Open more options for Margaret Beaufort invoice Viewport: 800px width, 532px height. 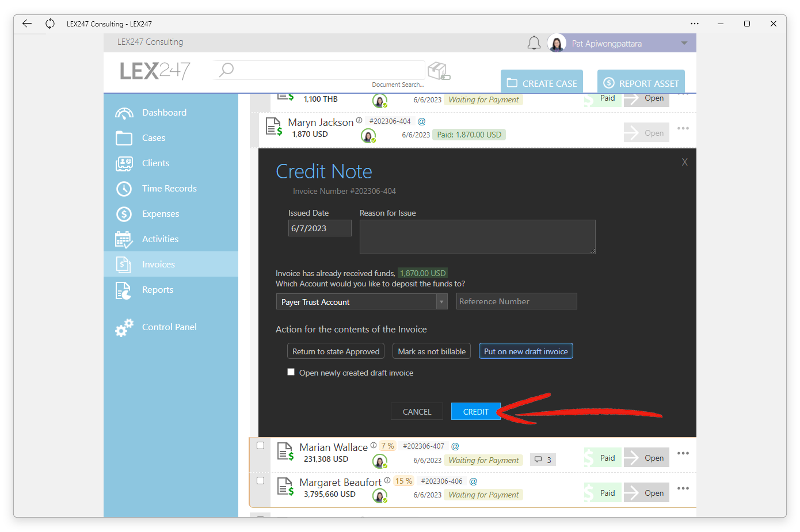point(683,488)
